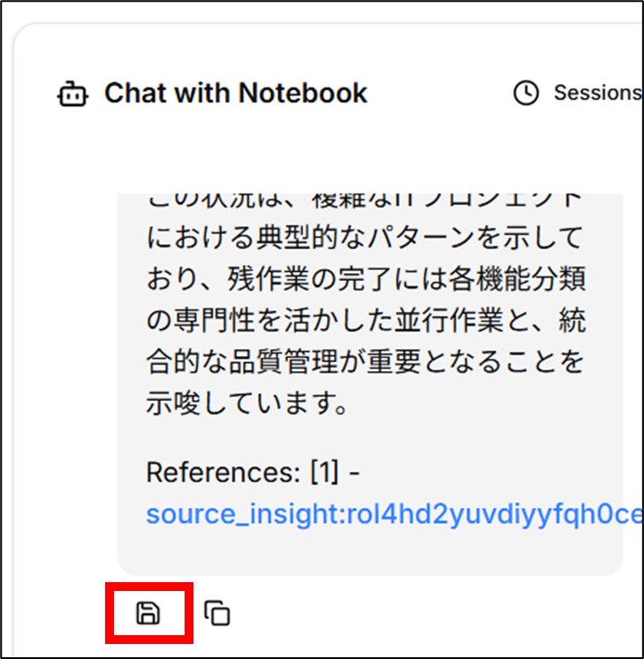
Task: Select the Chat with Notebook heading
Action: 236,93
